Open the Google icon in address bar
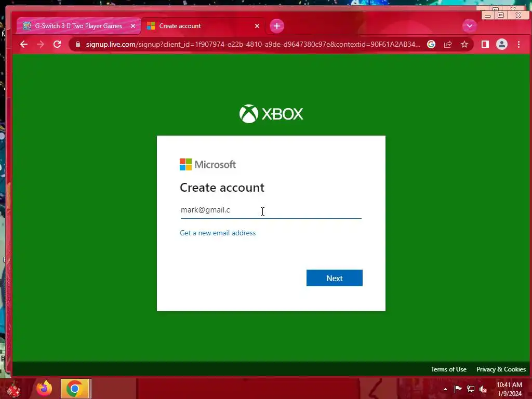Image resolution: width=532 pixels, height=399 pixels. point(431,45)
